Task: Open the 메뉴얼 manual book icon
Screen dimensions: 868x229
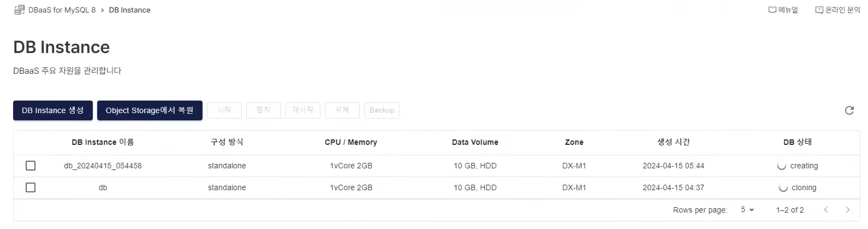Action: click(x=772, y=10)
